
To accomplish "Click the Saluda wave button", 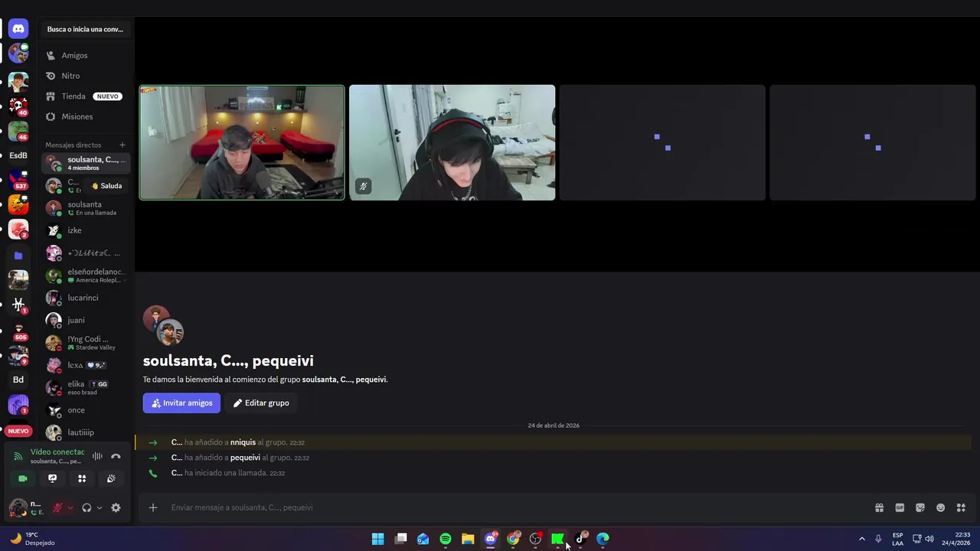I will [106, 186].
